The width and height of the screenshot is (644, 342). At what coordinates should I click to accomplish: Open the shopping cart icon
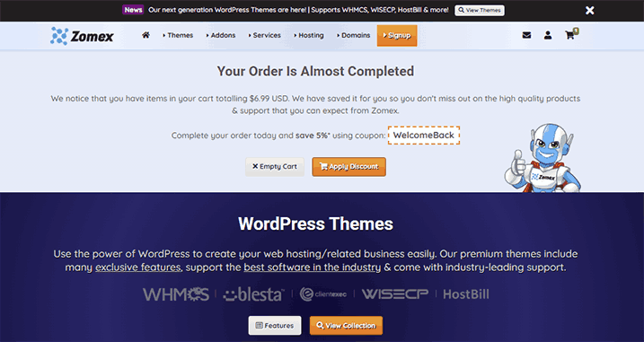tap(571, 35)
